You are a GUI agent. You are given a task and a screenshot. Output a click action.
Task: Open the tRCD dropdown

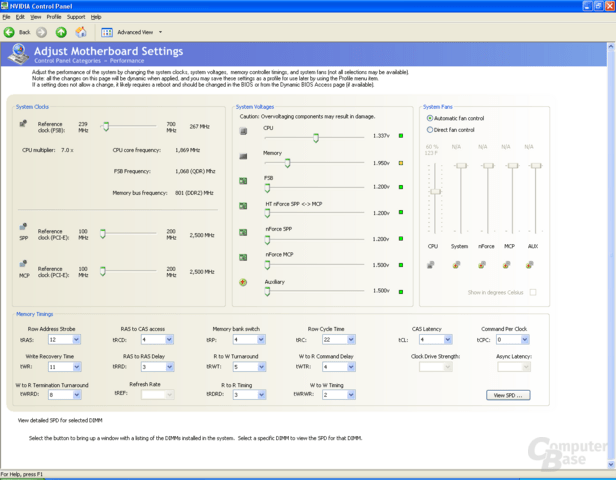[169, 339]
